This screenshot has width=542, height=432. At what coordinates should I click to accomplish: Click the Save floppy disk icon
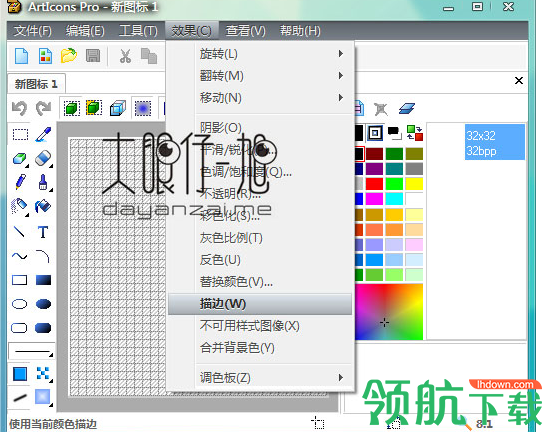(x=93, y=56)
